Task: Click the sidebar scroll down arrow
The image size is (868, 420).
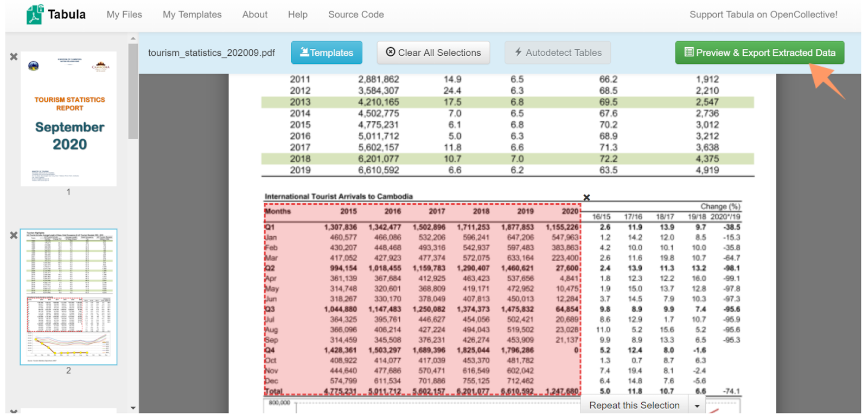Action: click(133, 408)
